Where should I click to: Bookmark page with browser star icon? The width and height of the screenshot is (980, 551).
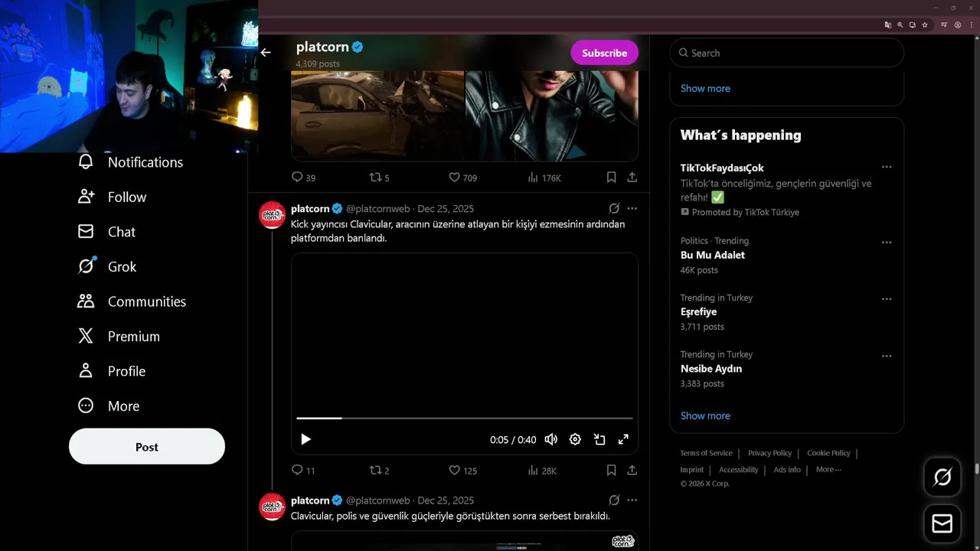(925, 24)
